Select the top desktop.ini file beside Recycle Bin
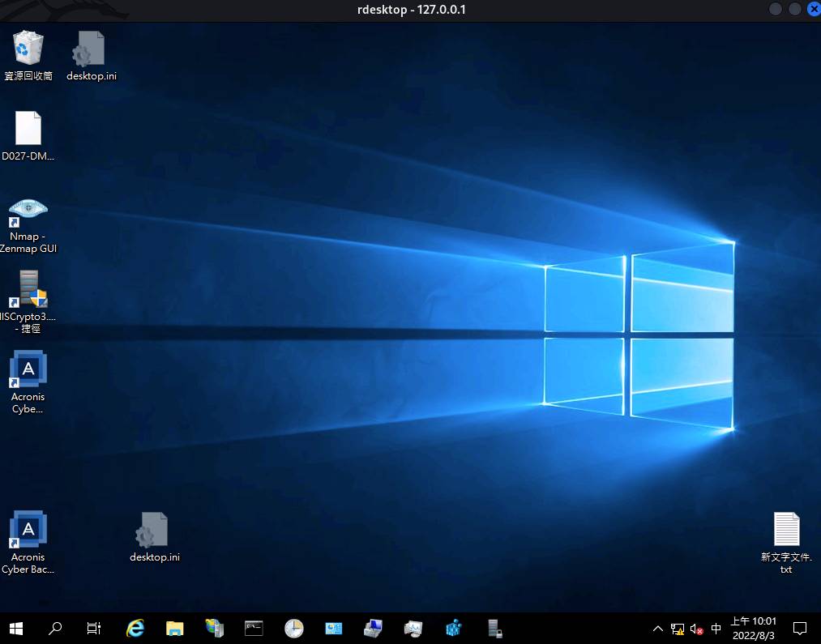The height and width of the screenshot is (644, 821). point(91,55)
